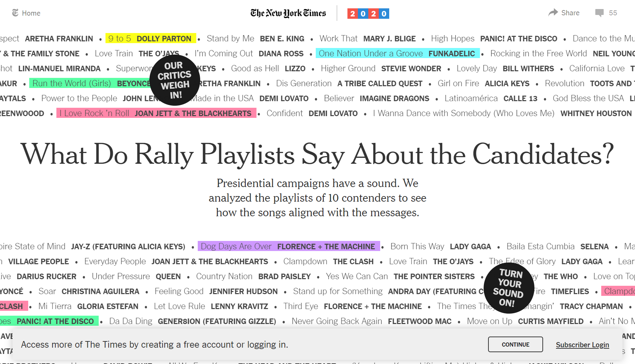The height and width of the screenshot is (364, 635).
Task: Click Country Nation Brad Paisley
Action: click(253, 276)
